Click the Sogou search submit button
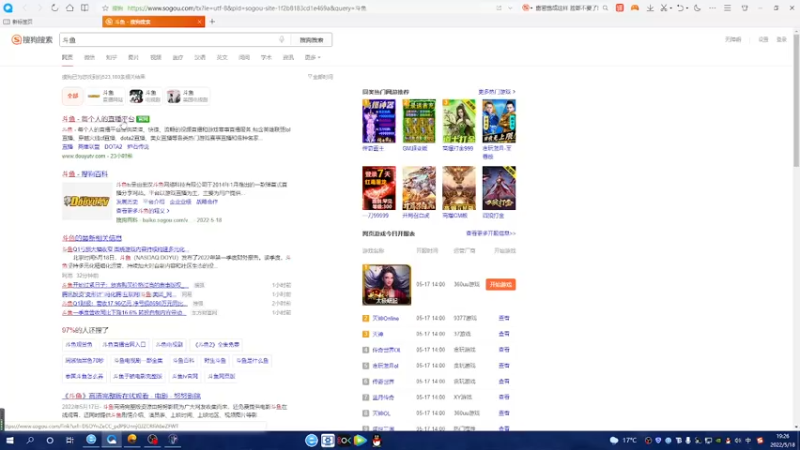The width and height of the screenshot is (800, 450). [x=311, y=40]
